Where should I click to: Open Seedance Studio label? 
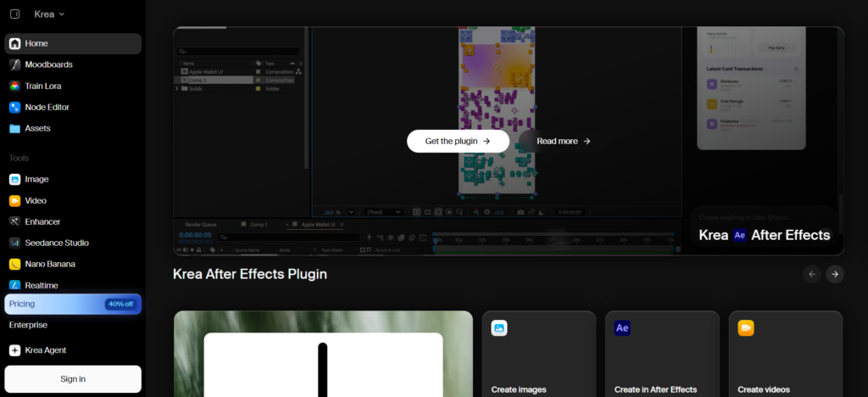tap(57, 243)
